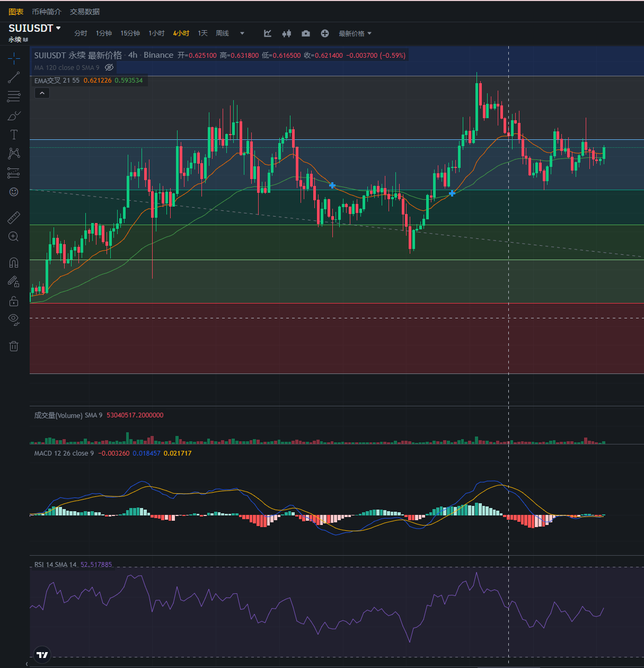
Task: Switch to the 币种简介 tab
Action: point(47,12)
